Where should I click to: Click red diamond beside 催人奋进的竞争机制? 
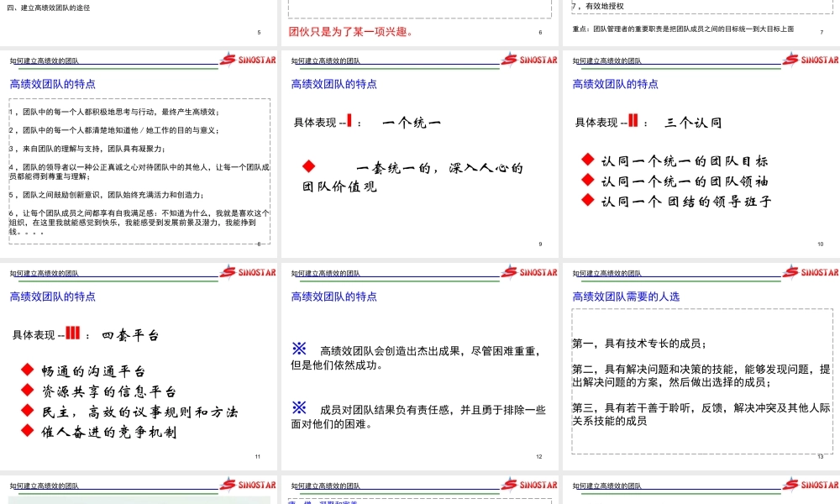[28, 430]
